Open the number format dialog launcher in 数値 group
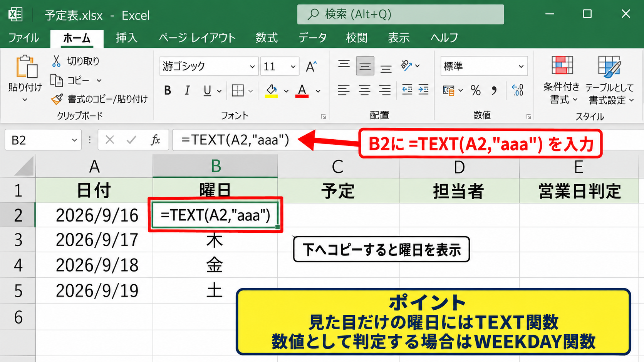644x362 pixels. coord(529,117)
